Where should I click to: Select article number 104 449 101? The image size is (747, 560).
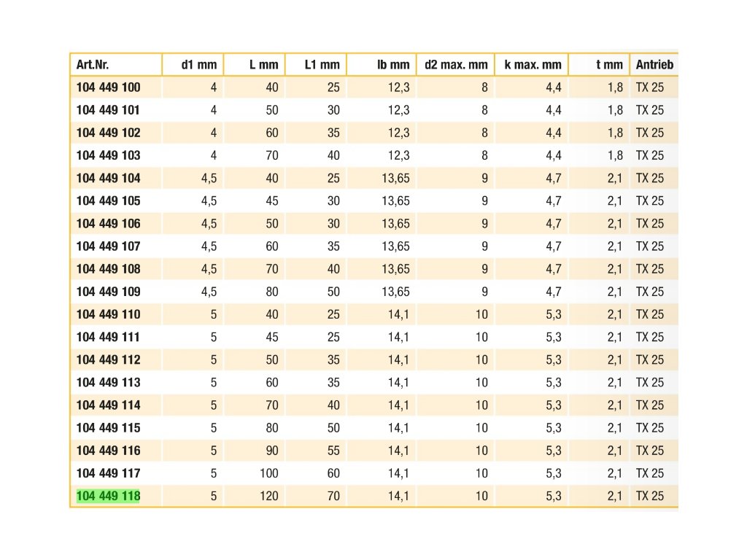[108, 110]
